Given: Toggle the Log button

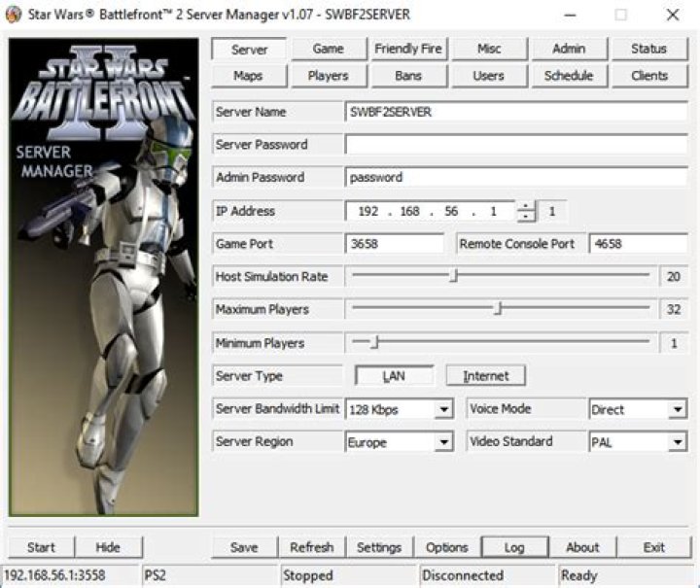Looking at the screenshot, I should coord(514,547).
